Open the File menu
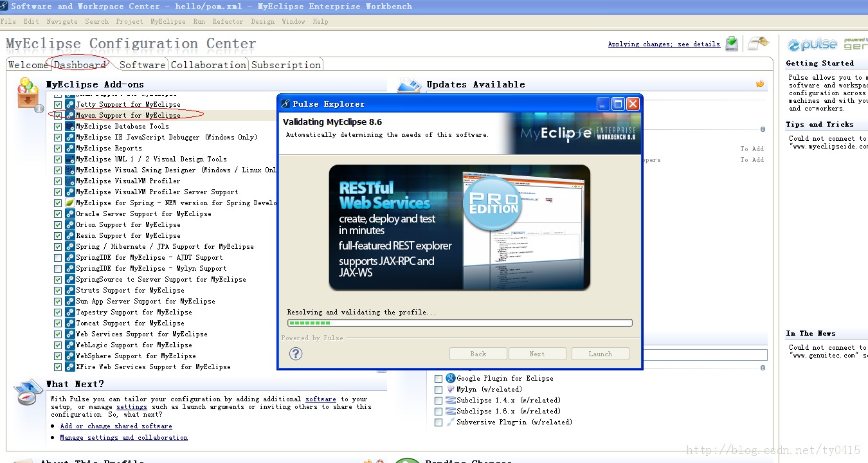Viewport: 868px width, 463px height. click(8, 21)
